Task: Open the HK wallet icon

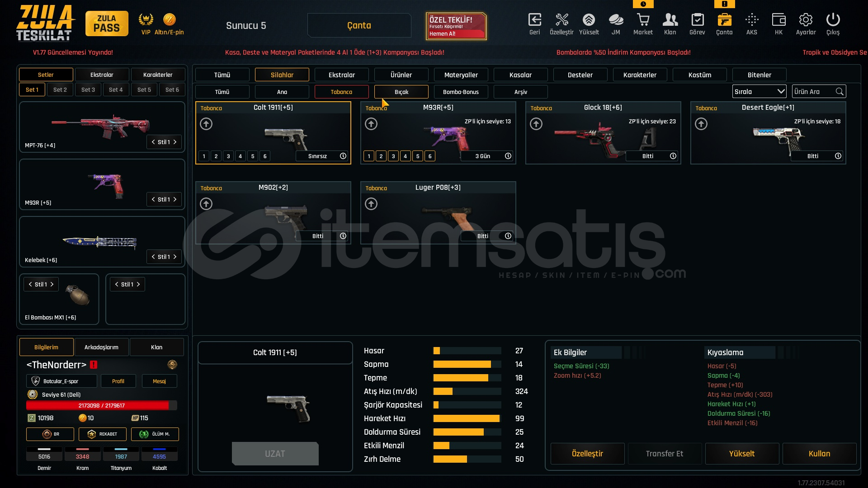Action: pos(778,20)
